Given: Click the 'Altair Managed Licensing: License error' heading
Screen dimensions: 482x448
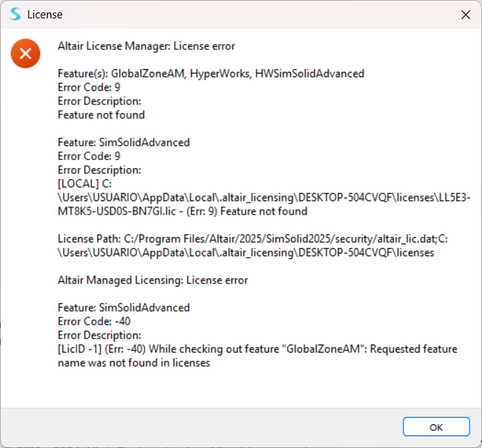Looking at the screenshot, I should [x=153, y=281].
